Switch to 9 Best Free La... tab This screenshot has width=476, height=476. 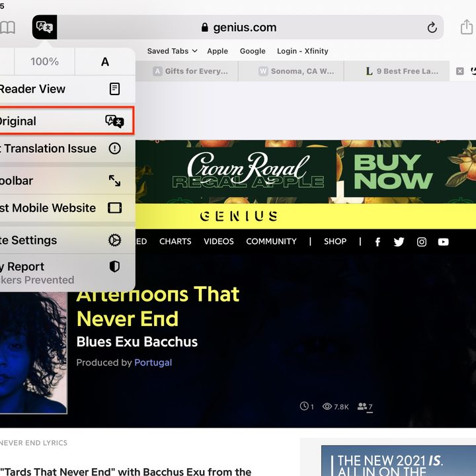pos(397,71)
